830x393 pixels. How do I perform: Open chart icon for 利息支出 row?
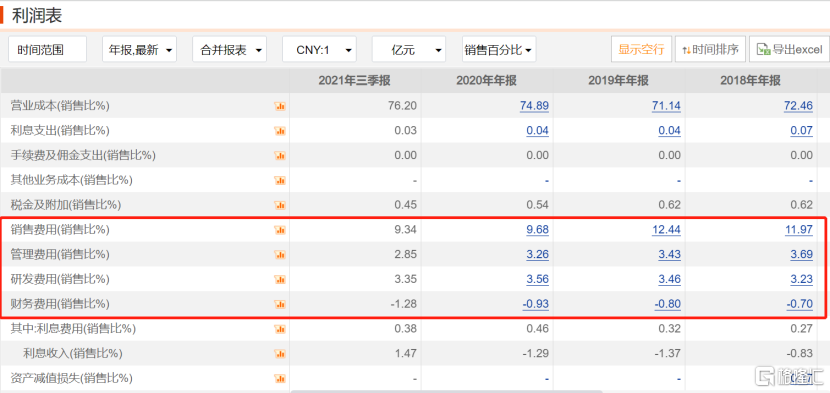coord(280,131)
